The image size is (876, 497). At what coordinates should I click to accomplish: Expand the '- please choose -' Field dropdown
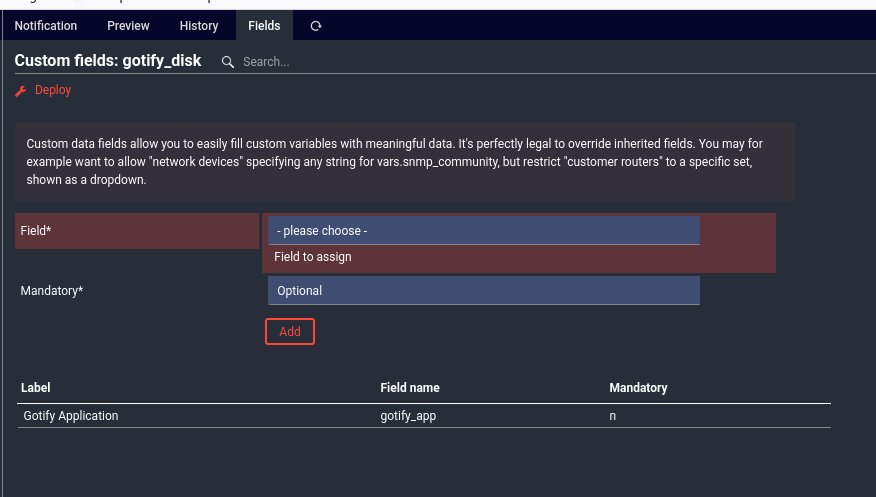pyautogui.click(x=483, y=231)
